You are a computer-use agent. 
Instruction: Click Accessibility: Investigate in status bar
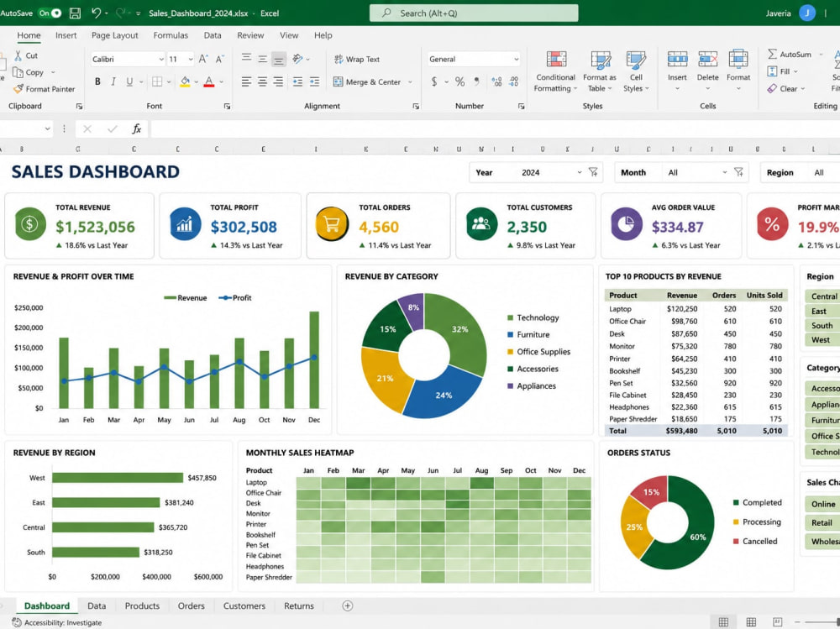(x=57, y=622)
